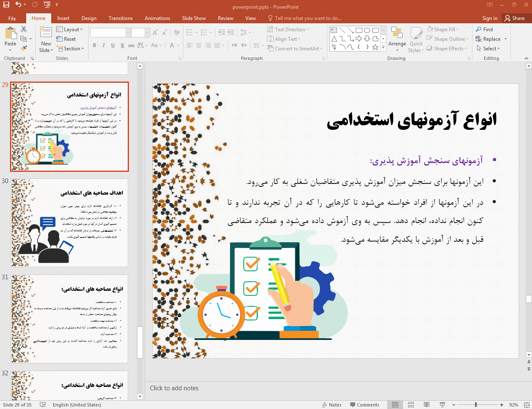Click the Slide Show icon in status bar
Image resolution: width=532 pixels, height=409 pixels.
coord(442,404)
